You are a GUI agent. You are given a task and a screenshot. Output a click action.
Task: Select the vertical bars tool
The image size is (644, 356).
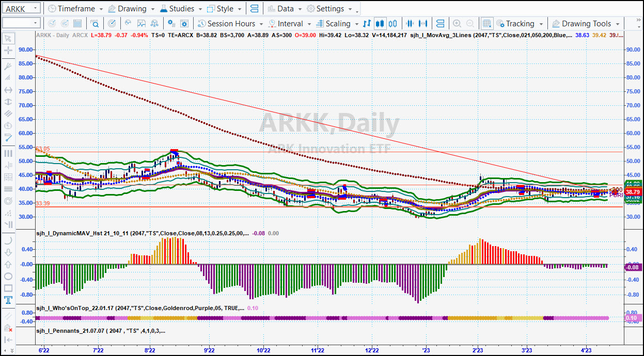[x=8, y=153]
